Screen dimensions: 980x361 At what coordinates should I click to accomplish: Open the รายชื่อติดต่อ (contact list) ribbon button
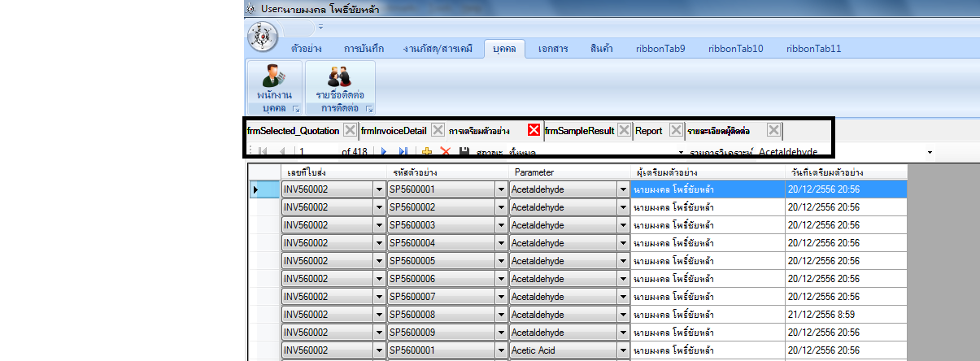tap(340, 82)
